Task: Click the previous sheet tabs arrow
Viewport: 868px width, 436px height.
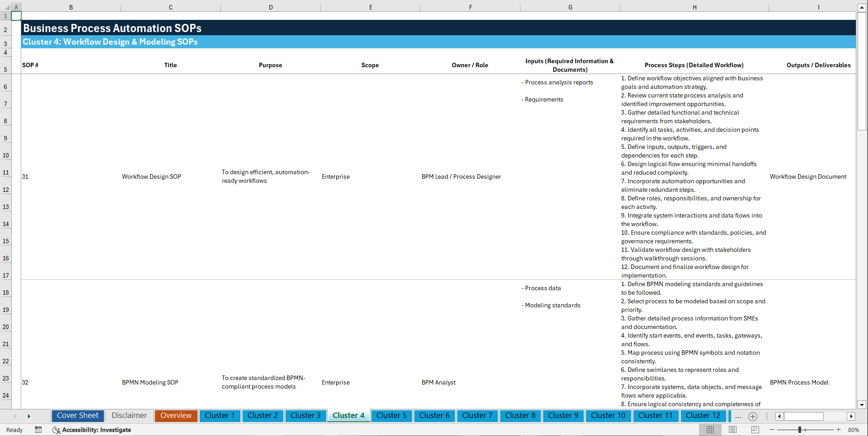Action: [15, 416]
